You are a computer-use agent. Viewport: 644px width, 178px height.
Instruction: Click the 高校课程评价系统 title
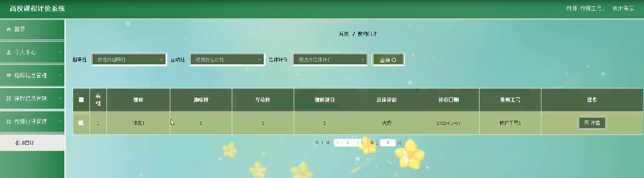pyautogui.click(x=37, y=9)
